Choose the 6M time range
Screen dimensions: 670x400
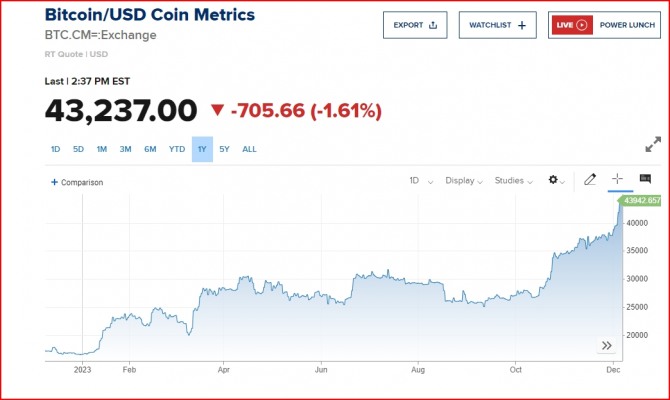click(150, 149)
